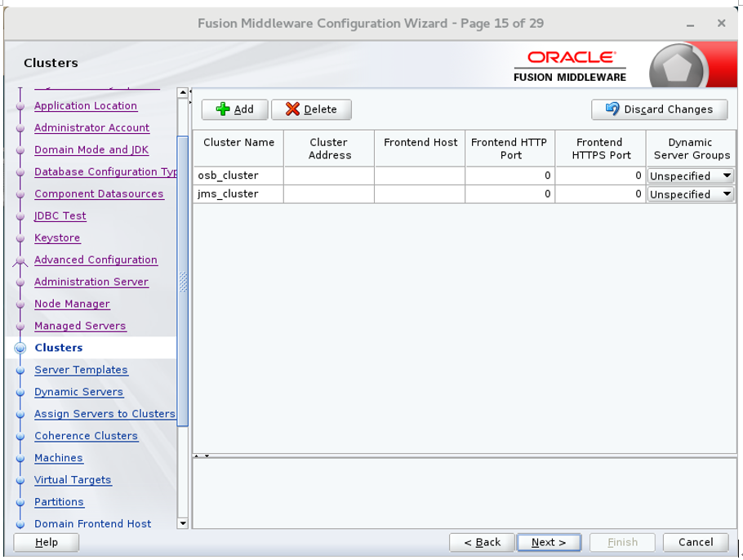Click Cluster Address cell for osb_cluster
743x560 pixels.
pyautogui.click(x=329, y=176)
